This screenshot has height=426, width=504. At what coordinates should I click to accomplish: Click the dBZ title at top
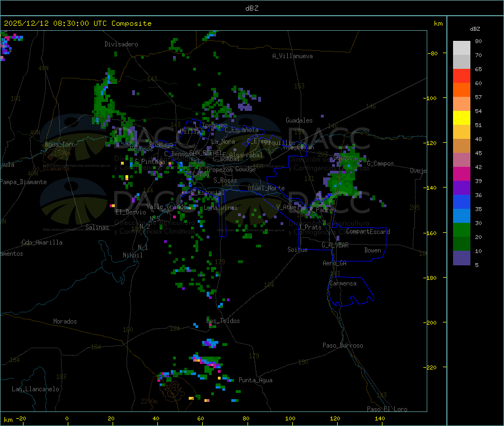[x=251, y=8]
